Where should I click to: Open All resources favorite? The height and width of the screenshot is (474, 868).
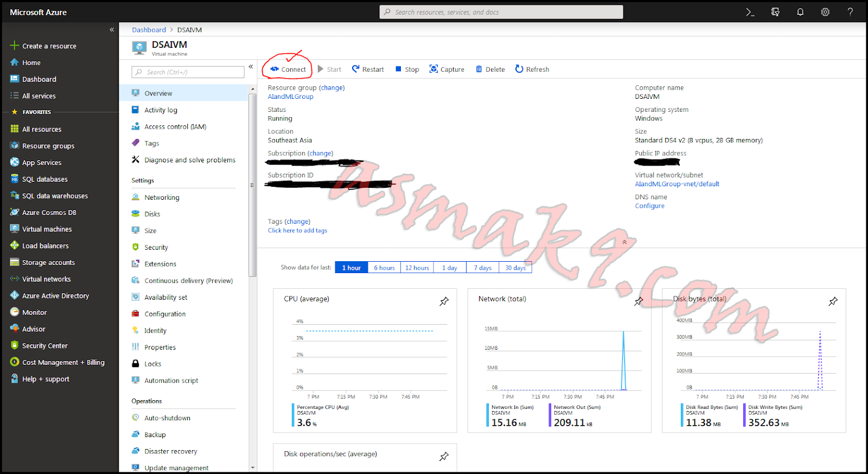click(36, 129)
